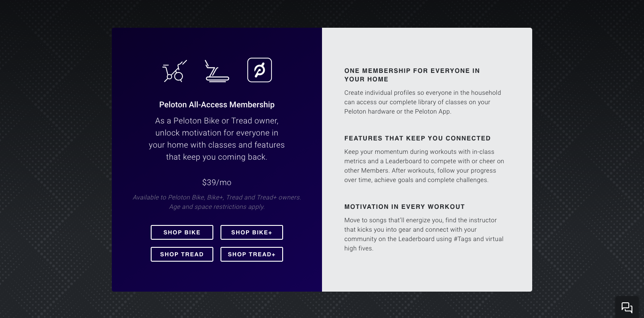Click the One Membership For Everyone heading
Image resolution: width=644 pixels, height=318 pixels.
tap(412, 75)
